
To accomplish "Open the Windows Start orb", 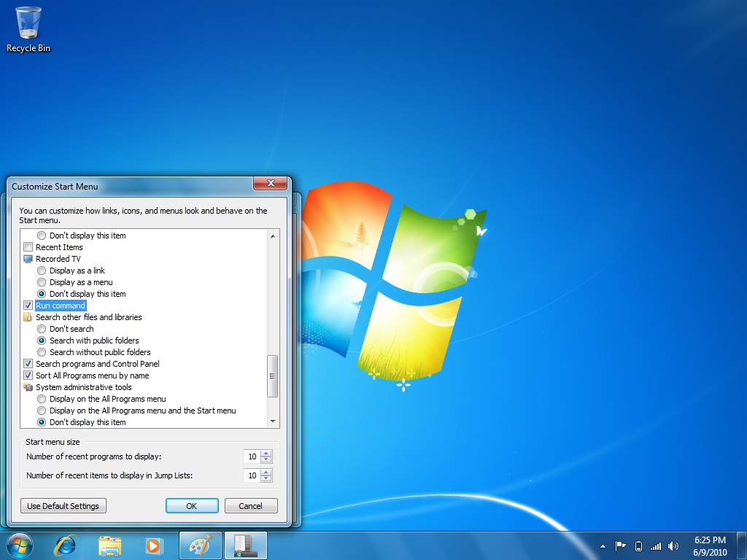I will pos(20,545).
